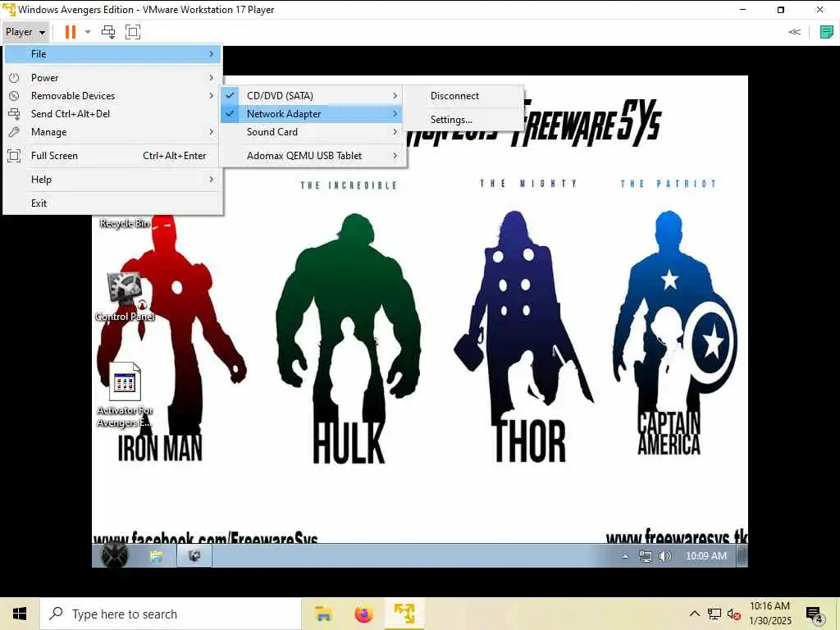Select Activator For Avengers desktop file
Screen dimensions: 840x630
(x=125, y=395)
